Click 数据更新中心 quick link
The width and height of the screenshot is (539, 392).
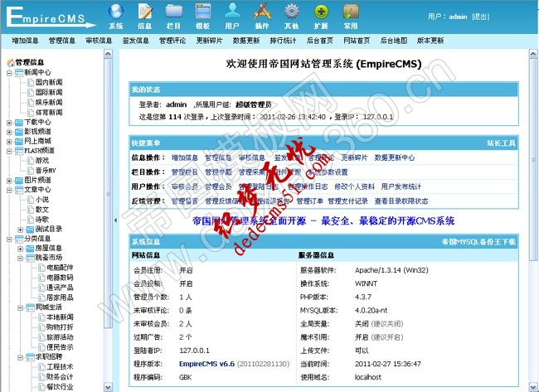(394, 157)
